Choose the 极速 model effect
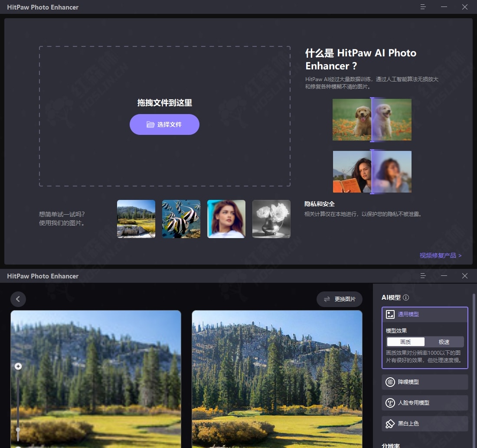The height and width of the screenshot is (448, 477). point(444,342)
